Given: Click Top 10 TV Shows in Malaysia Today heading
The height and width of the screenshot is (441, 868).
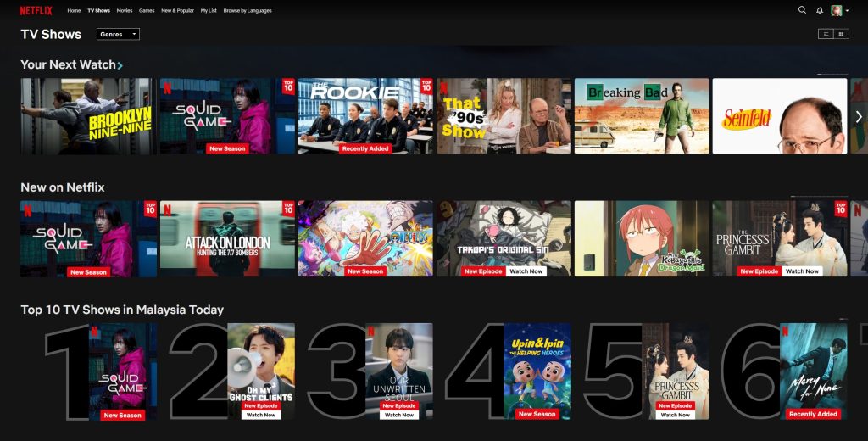Looking at the screenshot, I should pos(122,310).
